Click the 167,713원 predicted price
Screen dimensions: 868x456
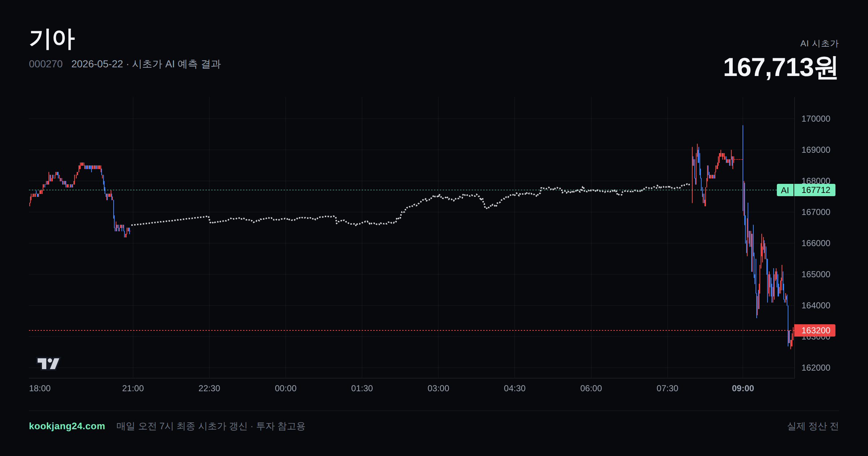(x=780, y=67)
